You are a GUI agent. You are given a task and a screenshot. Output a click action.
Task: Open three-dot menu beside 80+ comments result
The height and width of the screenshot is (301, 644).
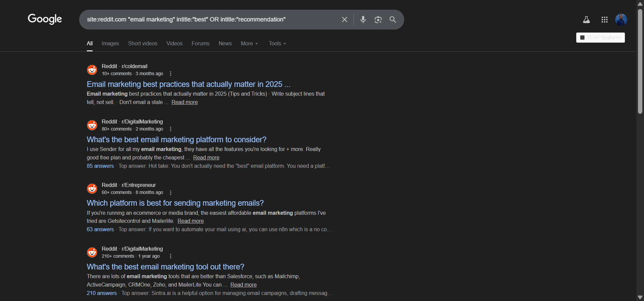[x=171, y=129]
